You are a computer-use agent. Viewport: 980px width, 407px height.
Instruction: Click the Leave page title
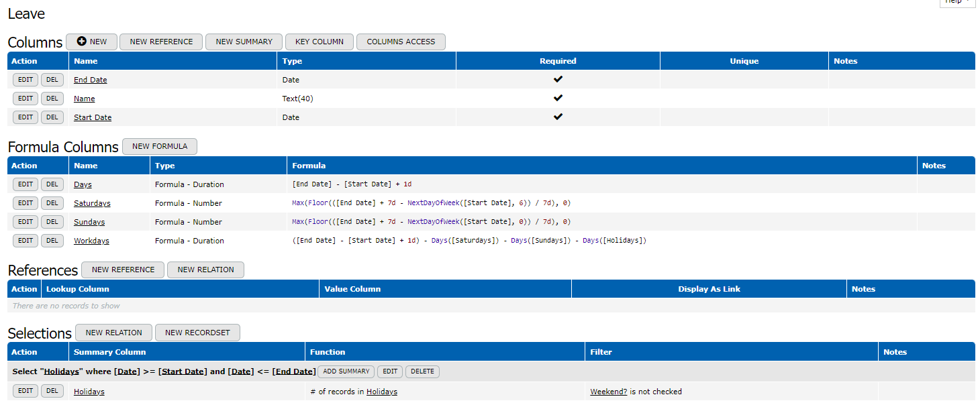tap(26, 13)
